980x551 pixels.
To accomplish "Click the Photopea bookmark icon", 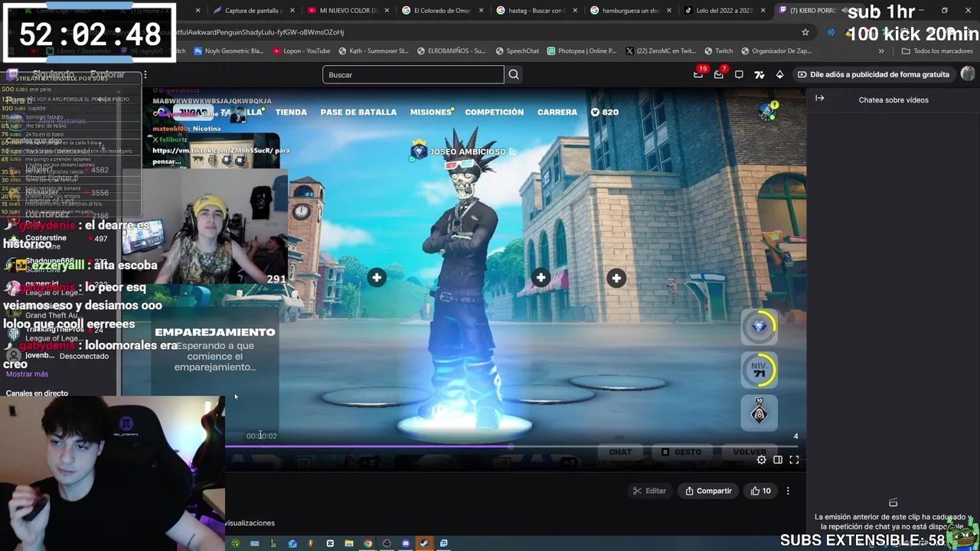I will pos(551,51).
